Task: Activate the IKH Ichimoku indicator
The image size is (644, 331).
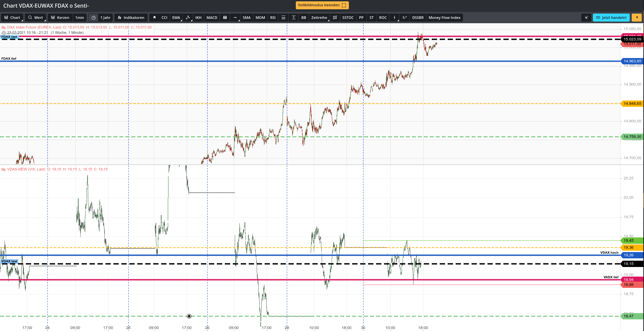Action: [198, 18]
